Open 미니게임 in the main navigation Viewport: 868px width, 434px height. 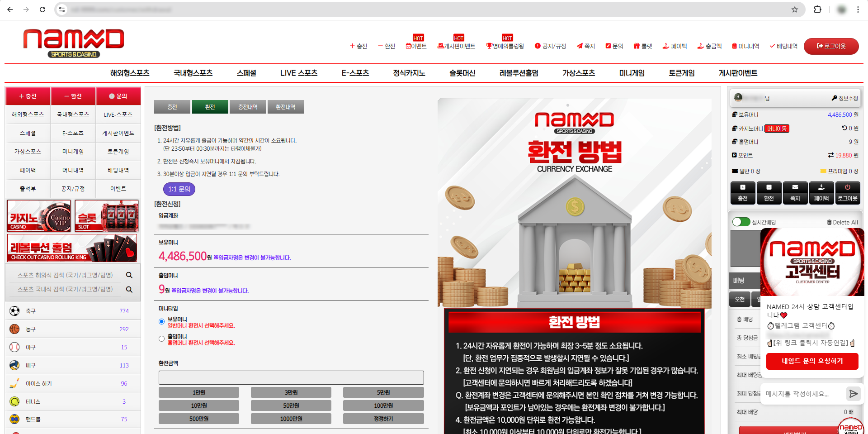point(632,73)
